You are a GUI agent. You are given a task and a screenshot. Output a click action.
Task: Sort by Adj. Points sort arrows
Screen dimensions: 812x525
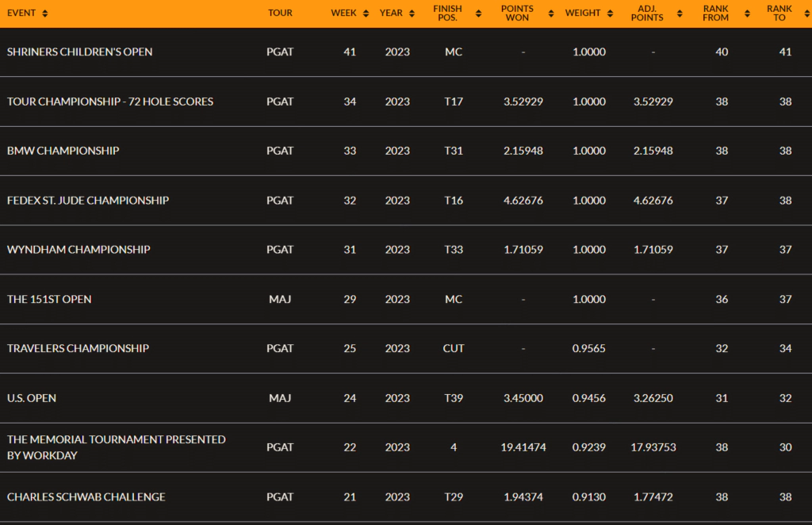tap(680, 13)
